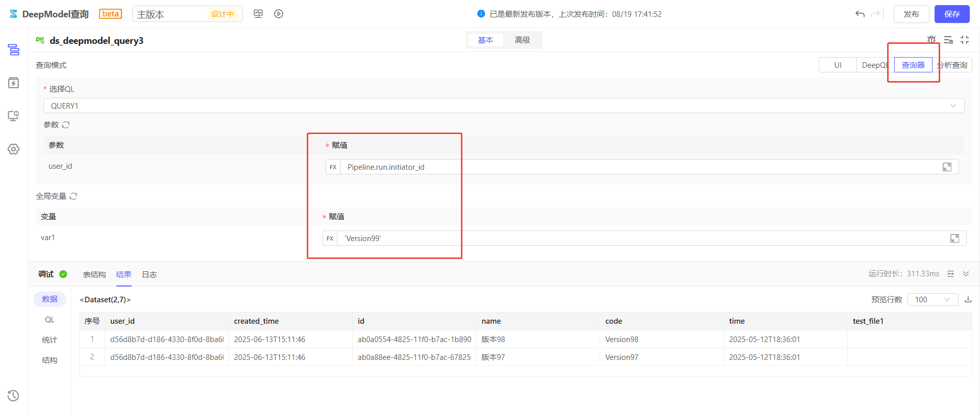This screenshot has height=416, width=980.
Task: Click the collapse fullscreen icon
Action: point(965,40)
